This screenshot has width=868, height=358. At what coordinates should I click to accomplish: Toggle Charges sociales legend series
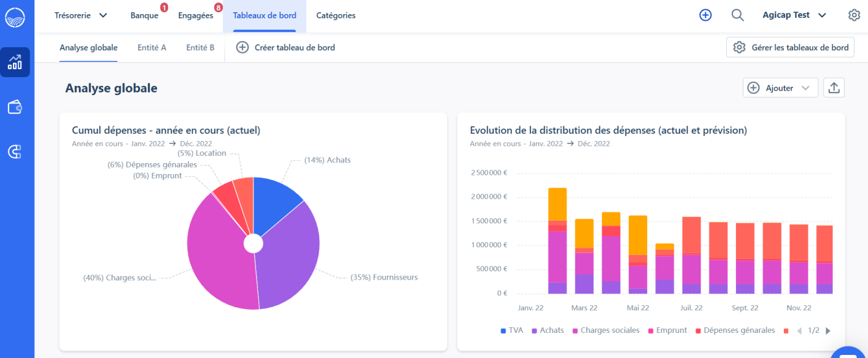click(606, 330)
